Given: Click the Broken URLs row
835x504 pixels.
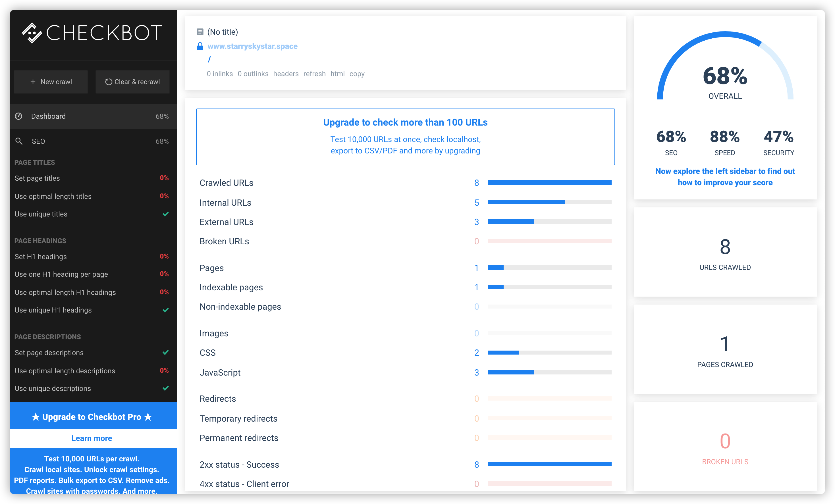Looking at the screenshot, I should (x=405, y=241).
